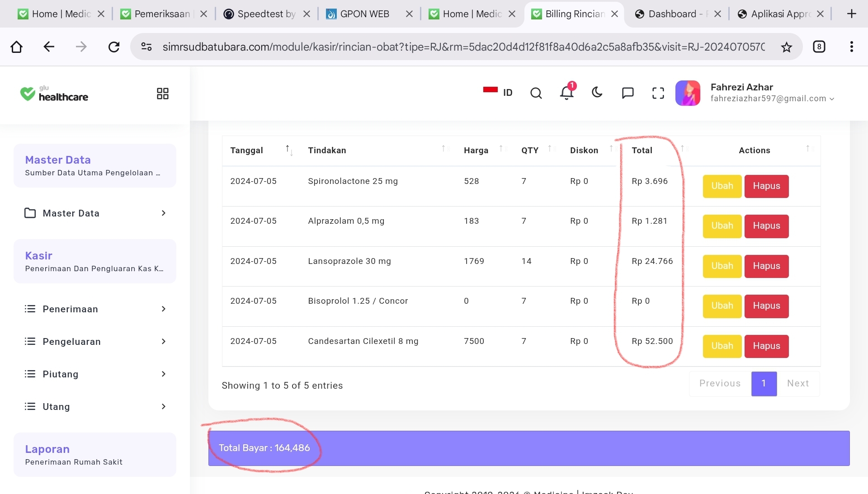Expand the Pengeluaran menu
868x494 pixels.
pyautogui.click(x=95, y=342)
